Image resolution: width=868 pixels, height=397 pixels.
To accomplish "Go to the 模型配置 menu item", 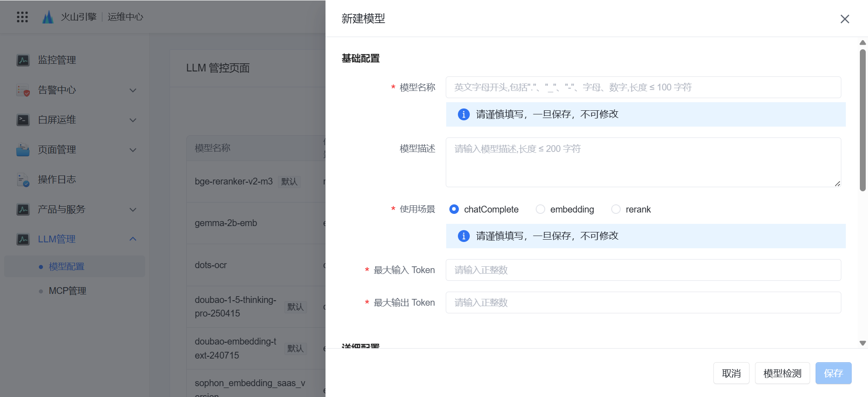I will pos(66,267).
